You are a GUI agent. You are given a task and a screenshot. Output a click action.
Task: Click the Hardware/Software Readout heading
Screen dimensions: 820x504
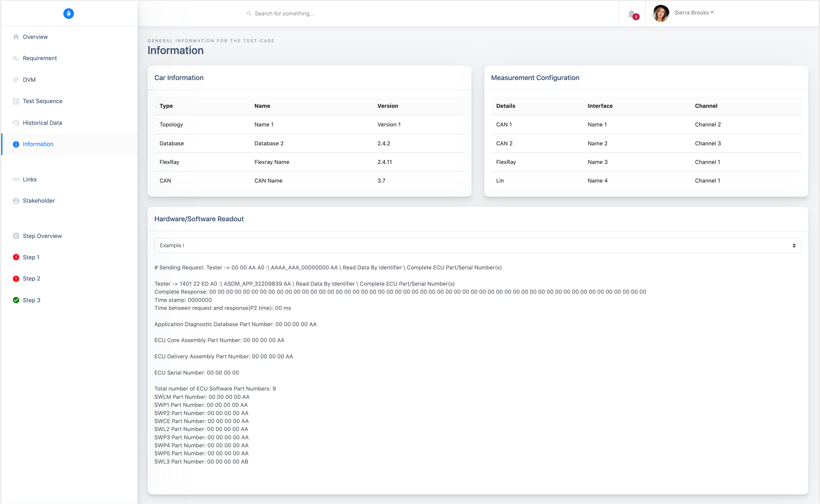tap(199, 219)
